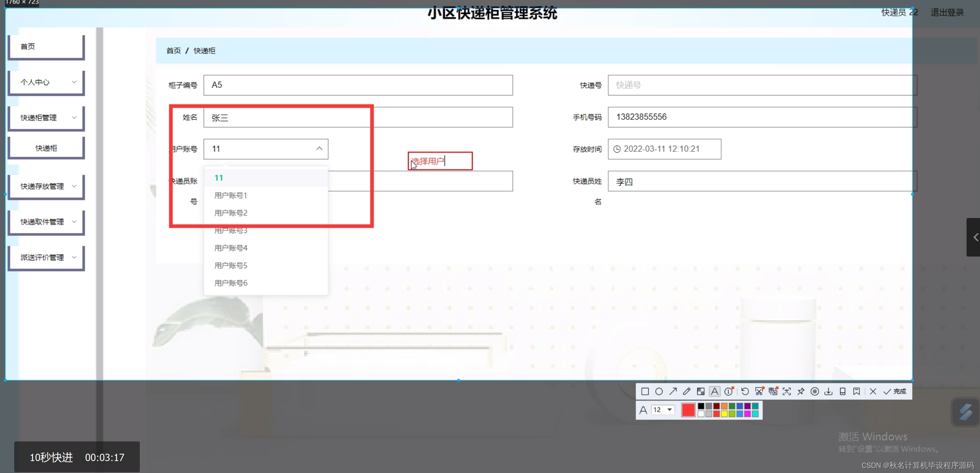This screenshot has width=980, height=473.
Task: Save screenshot with download icon
Action: (x=828, y=391)
